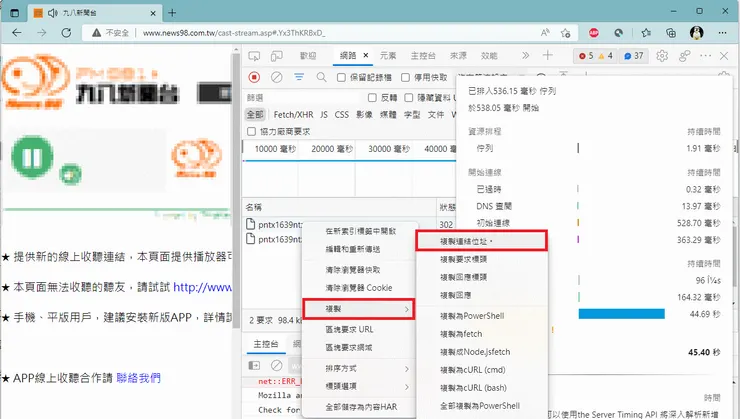Choose 全部儲存為內容HAR context menu item
This screenshot has height=419, width=740.
[359, 407]
